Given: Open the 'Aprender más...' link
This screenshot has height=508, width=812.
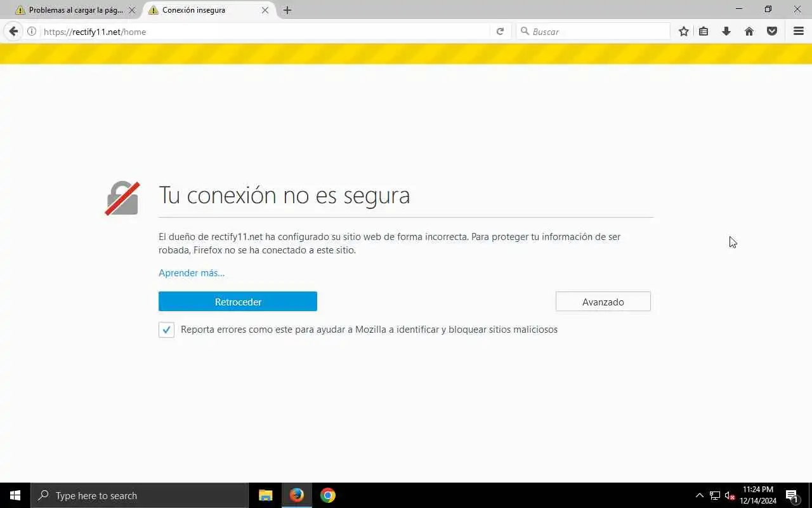Looking at the screenshot, I should [192, 273].
